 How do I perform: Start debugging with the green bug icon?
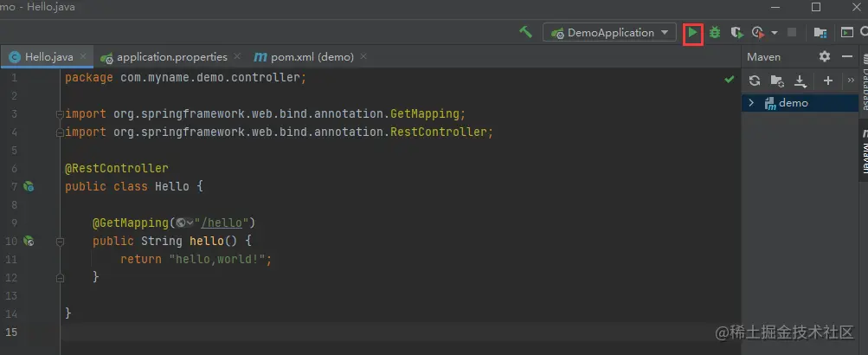(715, 33)
